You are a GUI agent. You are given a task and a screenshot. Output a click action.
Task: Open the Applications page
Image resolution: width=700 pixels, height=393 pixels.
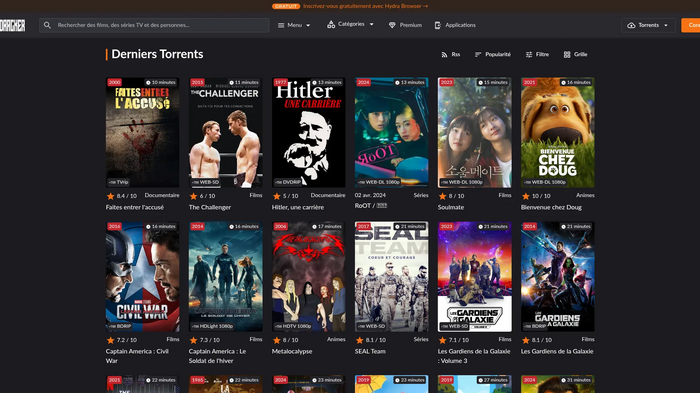click(455, 25)
